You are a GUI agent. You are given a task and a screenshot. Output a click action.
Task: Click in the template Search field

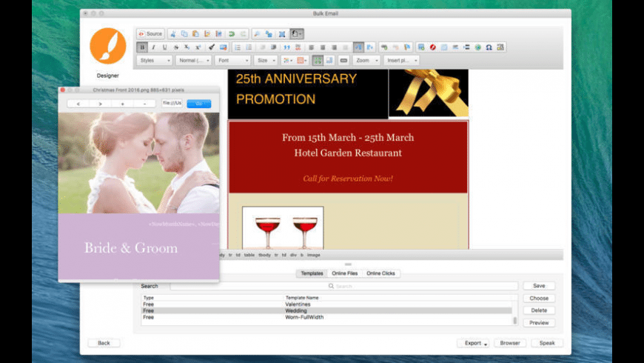pos(344,286)
